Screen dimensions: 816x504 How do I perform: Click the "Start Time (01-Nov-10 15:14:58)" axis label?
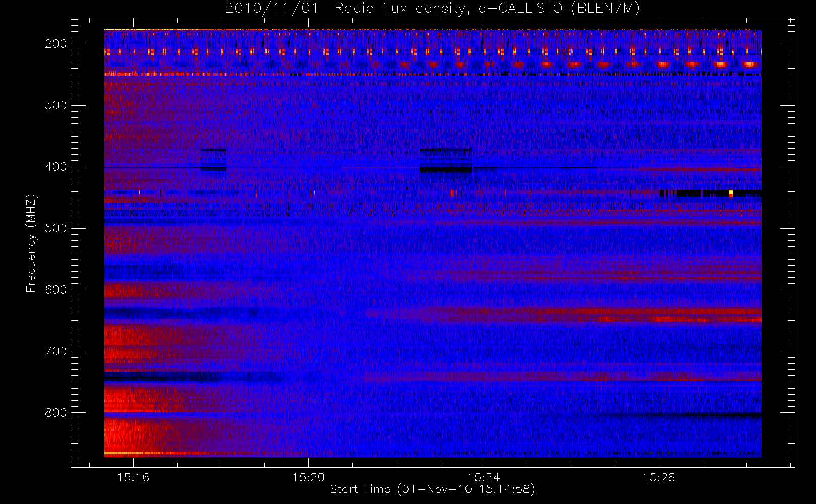432,489
